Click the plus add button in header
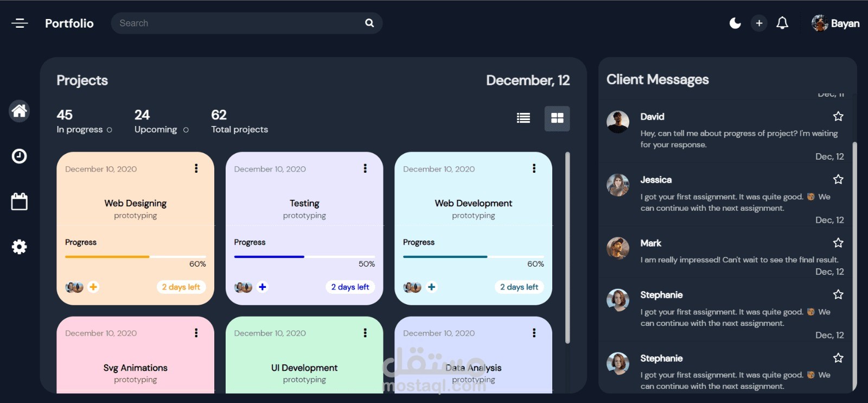Viewport: 868px width, 403px height. click(x=759, y=23)
